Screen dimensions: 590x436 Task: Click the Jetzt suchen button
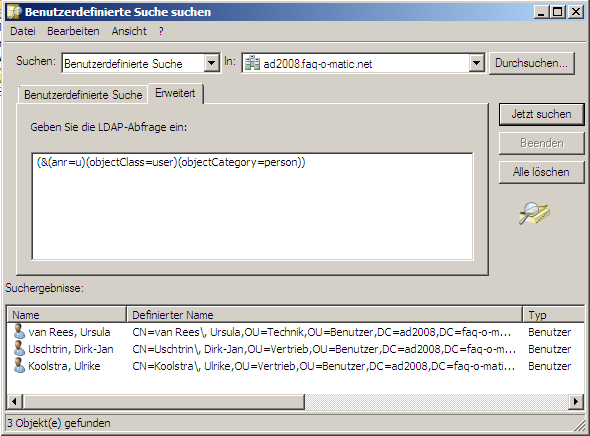(x=541, y=114)
